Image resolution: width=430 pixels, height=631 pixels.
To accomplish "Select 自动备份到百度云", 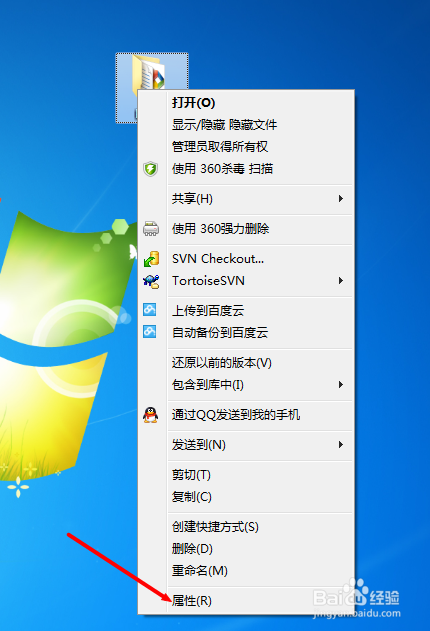I will [246, 332].
